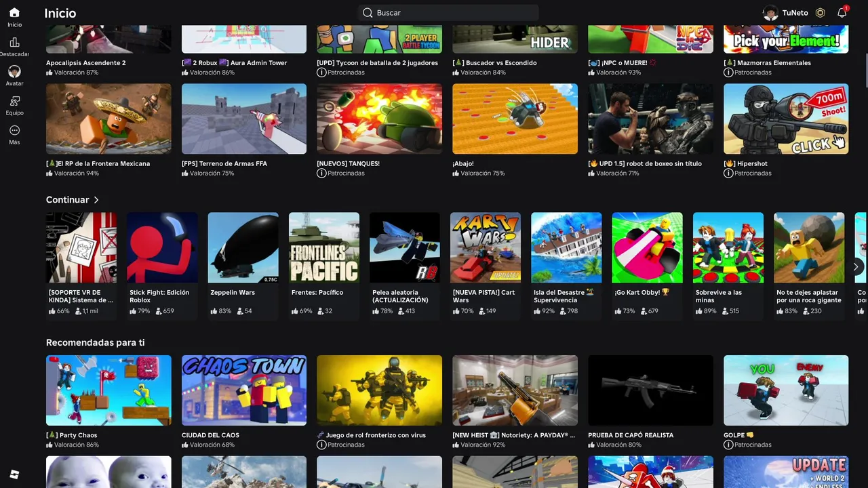Click Buscador vs Escondido title
Screen dimensions: 868x488
pos(494,63)
